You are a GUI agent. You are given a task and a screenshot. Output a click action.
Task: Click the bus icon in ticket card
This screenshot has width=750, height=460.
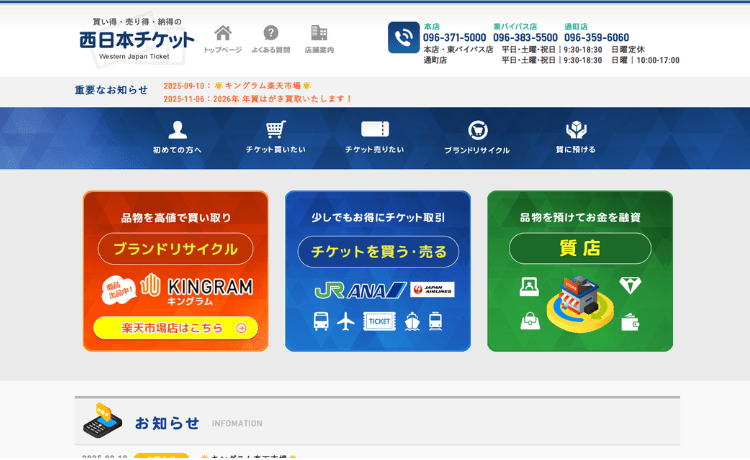[x=321, y=321]
